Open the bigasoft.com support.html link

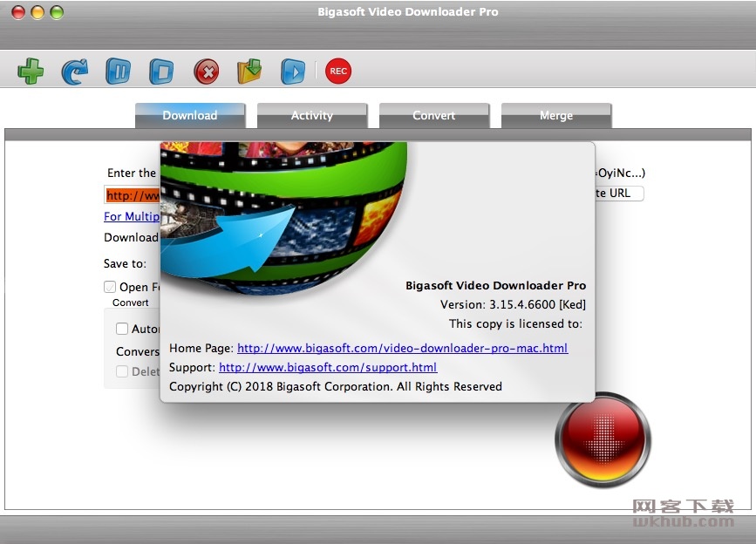pos(328,367)
